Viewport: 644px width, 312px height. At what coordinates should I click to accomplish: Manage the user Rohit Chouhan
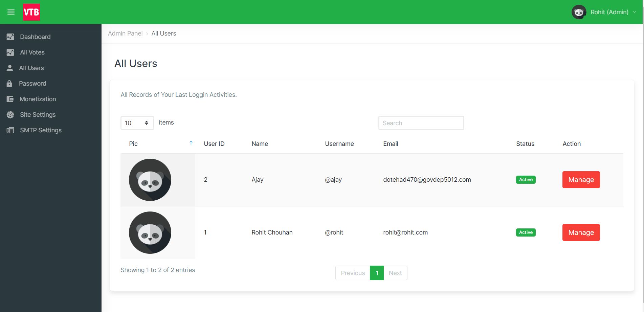(x=581, y=232)
